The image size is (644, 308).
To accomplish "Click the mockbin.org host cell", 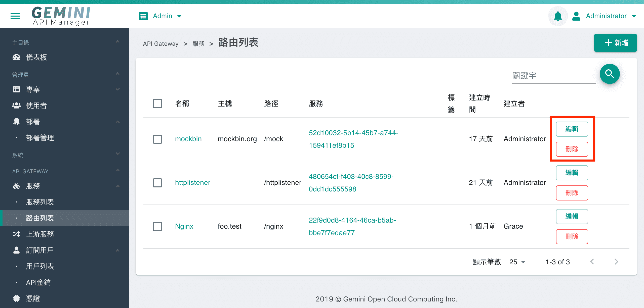I will (x=237, y=139).
